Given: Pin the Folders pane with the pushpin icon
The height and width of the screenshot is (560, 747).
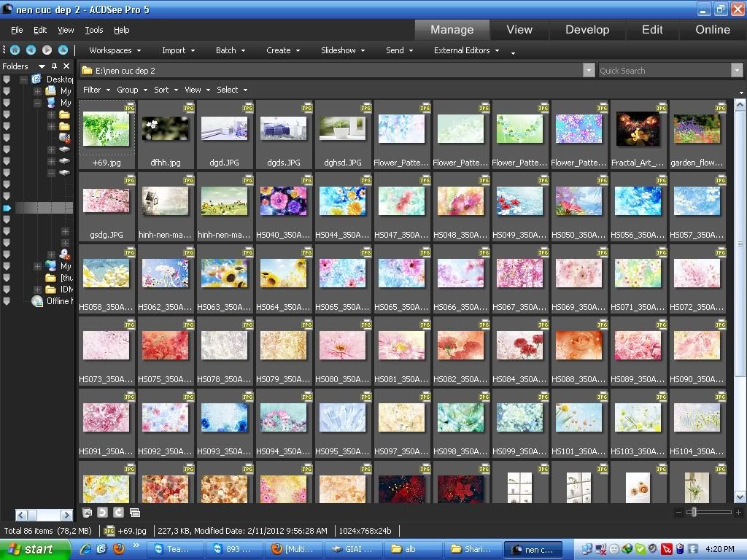Looking at the screenshot, I should click(54, 66).
